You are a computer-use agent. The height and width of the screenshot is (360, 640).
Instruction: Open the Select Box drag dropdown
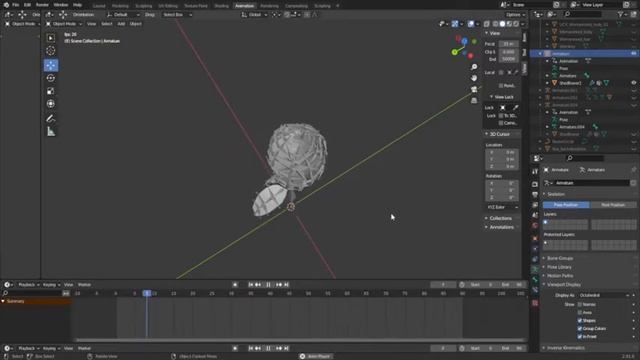(x=177, y=15)
